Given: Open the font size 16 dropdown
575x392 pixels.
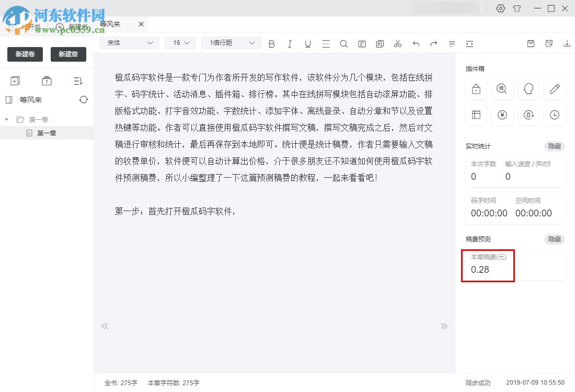Looking at the screenshot, I should click(x=180, y=42).
